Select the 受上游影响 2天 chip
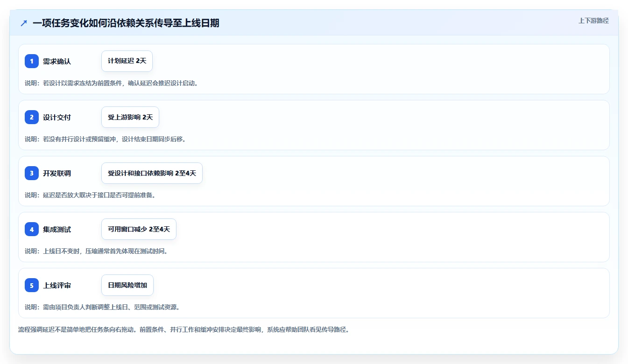628x364 pixels. 130,117
